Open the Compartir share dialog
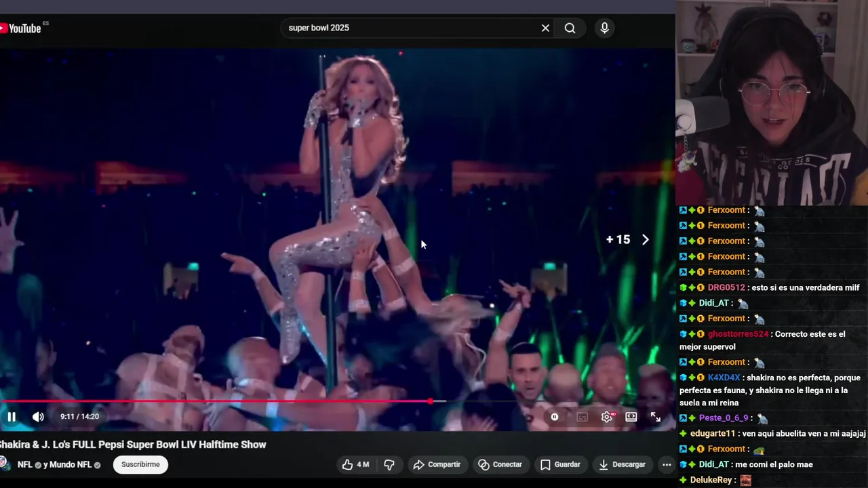This screenshot has height=488, width=868. (x=437, y=464)
